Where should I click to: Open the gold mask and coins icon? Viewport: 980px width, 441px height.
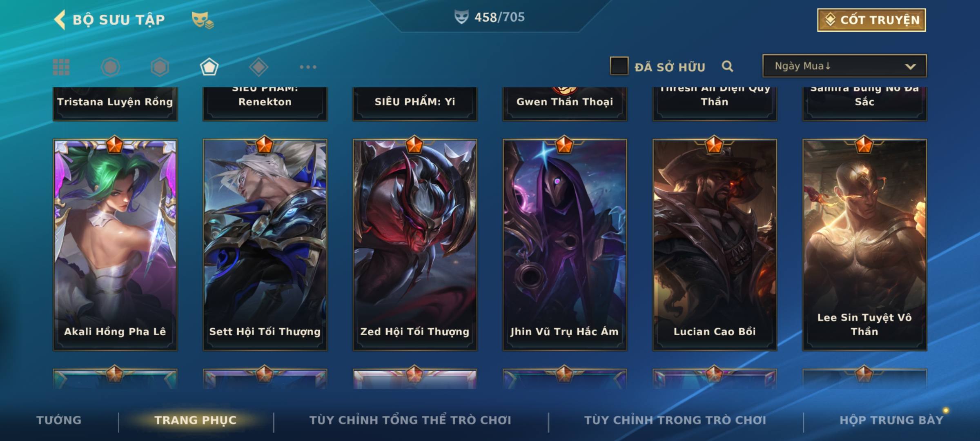pos(203,20)
